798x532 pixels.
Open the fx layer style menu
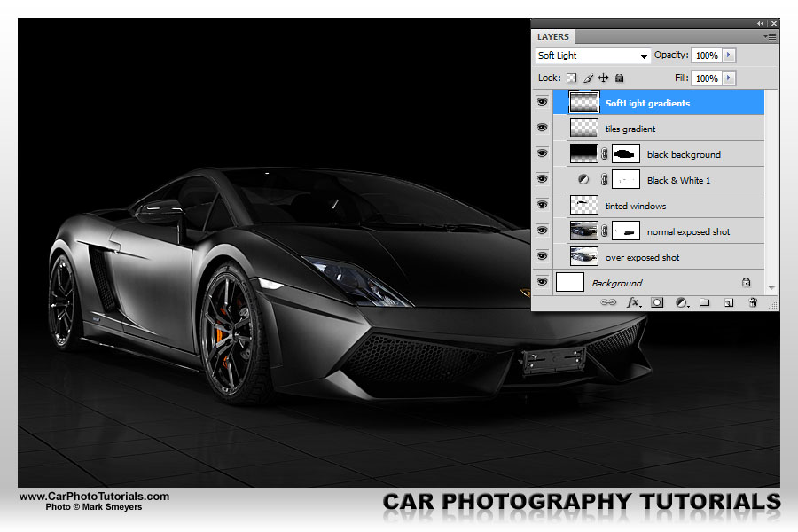click(x=634, y=302)
